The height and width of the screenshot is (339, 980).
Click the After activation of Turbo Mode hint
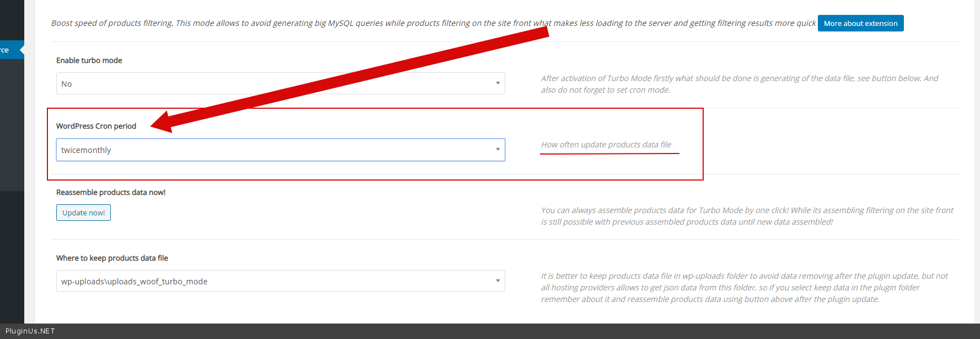[x=739, y=84]
